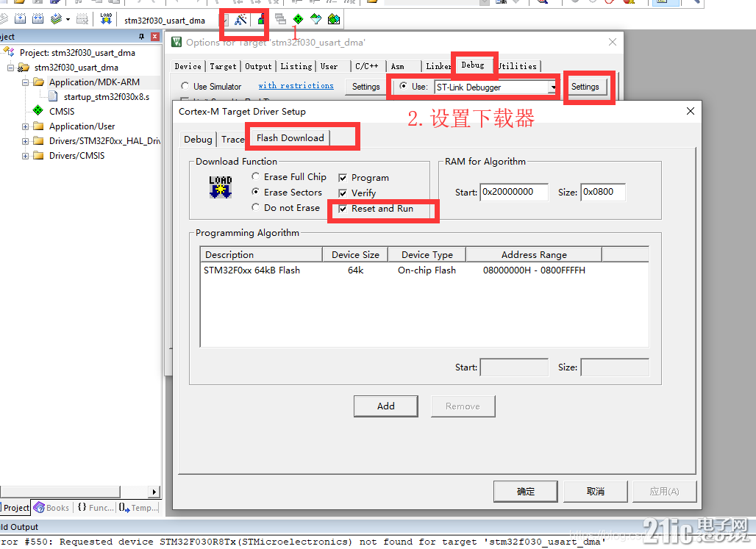The height and width of the screenshot is (549, 756).
Task: Select Erase Sectors option
Action: [255, 192]
